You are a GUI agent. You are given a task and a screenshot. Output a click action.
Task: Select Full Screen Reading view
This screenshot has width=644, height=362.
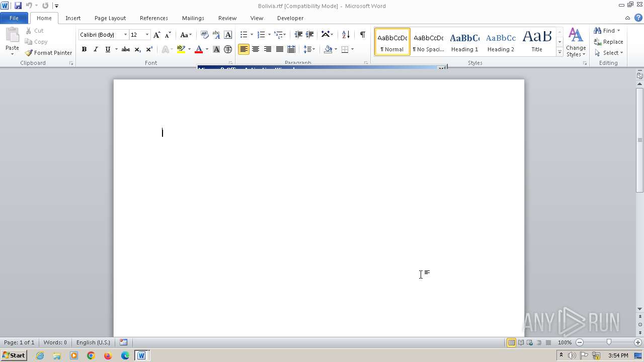click(x=520, y=342)
